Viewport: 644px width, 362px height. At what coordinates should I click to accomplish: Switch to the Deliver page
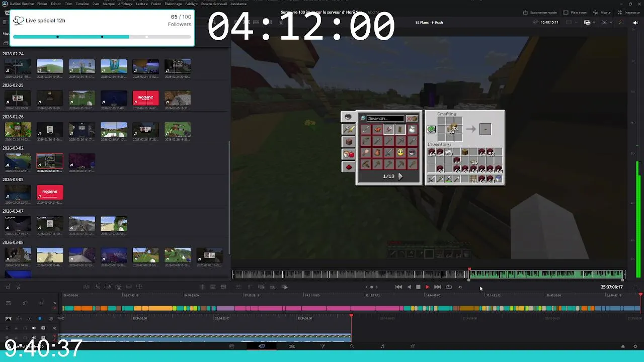(413, 346)
